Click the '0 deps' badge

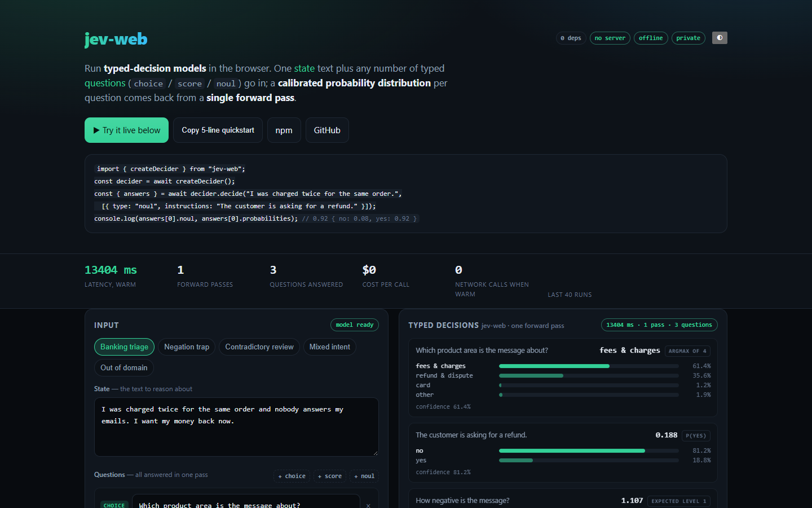pyautogui.click(x=571, y=38)
